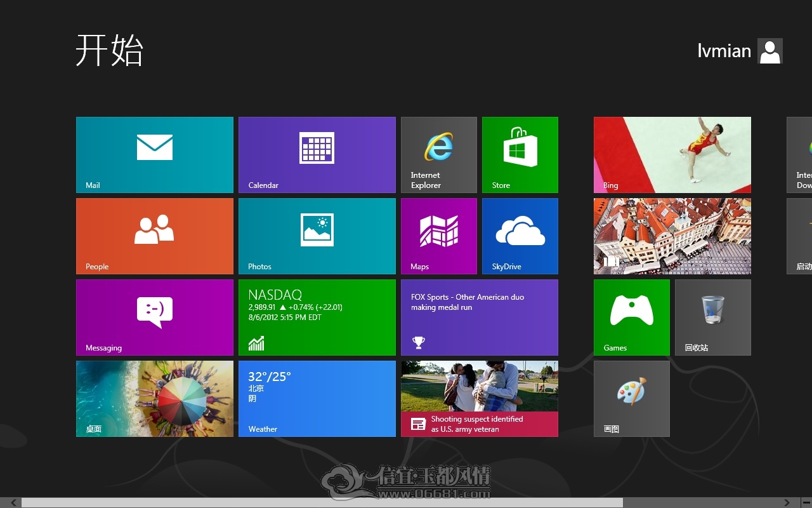This screenshot has width=812, height=508.
Task: Open the 画图 paint tile
Action: 632,399
